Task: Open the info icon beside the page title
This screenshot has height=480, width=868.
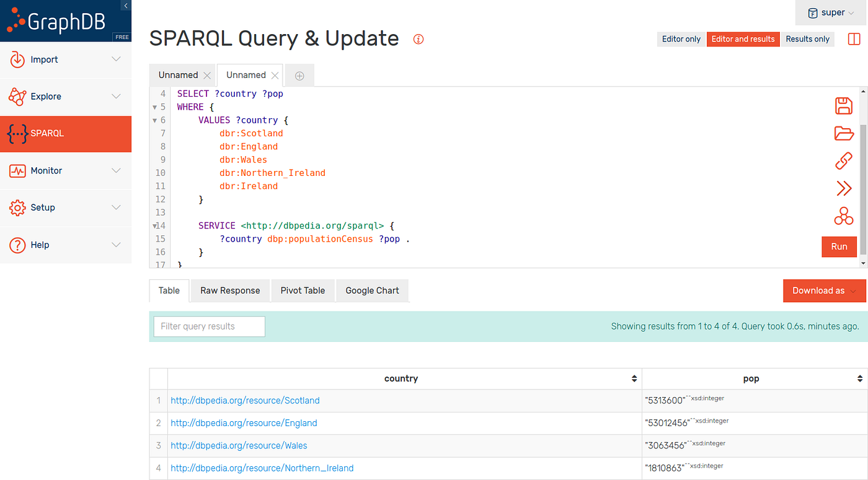Action: [418, 39]
